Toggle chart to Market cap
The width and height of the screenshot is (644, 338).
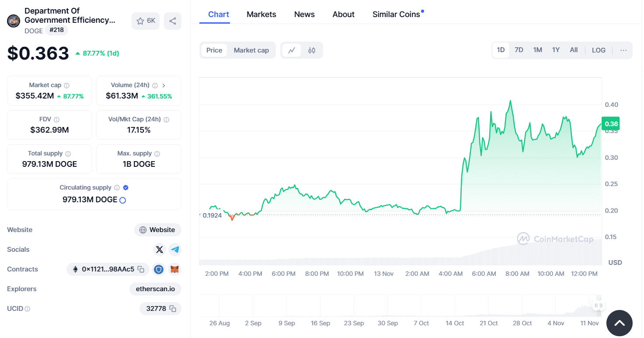pyautogui.click(x=251, y=50)
